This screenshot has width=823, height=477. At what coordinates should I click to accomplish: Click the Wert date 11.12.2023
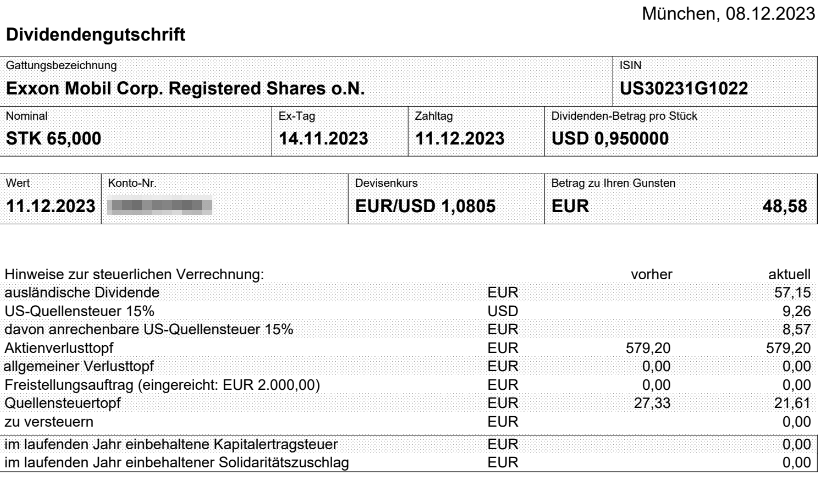point(50,206)
